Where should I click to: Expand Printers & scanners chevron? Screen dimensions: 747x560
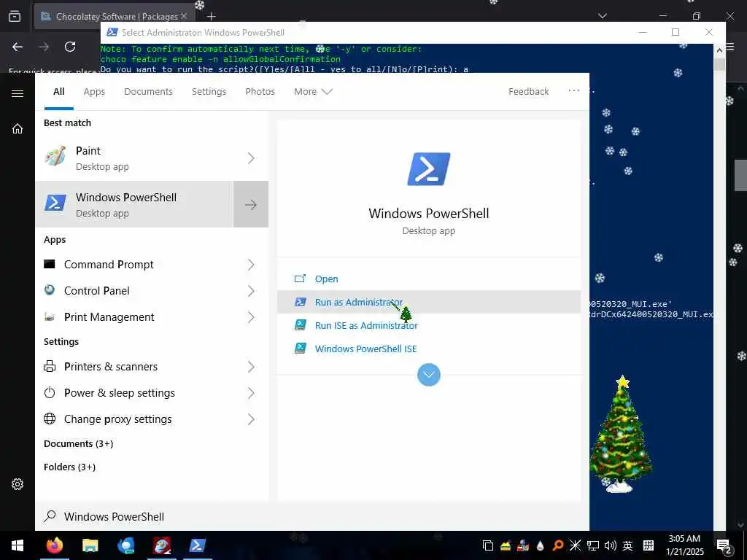[251, 366]
